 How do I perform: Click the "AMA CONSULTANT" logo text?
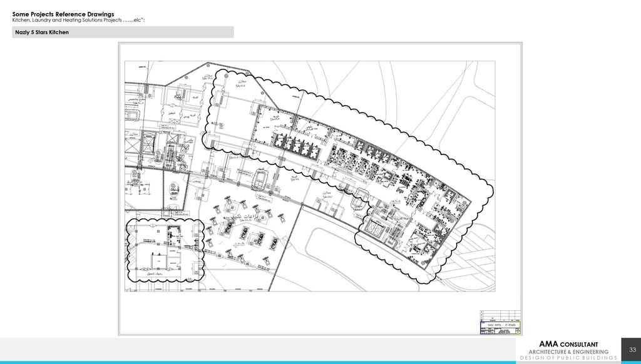click(568, 345)
